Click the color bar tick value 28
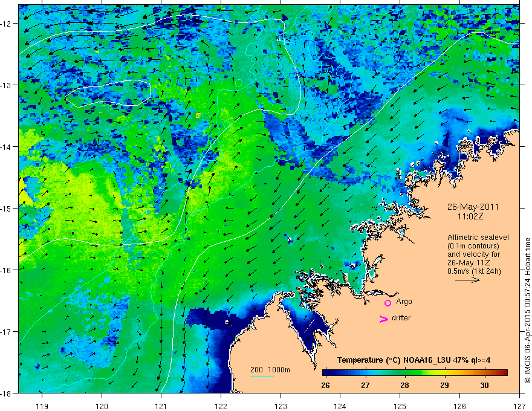The image size is (532, 411). click(405, 385)
